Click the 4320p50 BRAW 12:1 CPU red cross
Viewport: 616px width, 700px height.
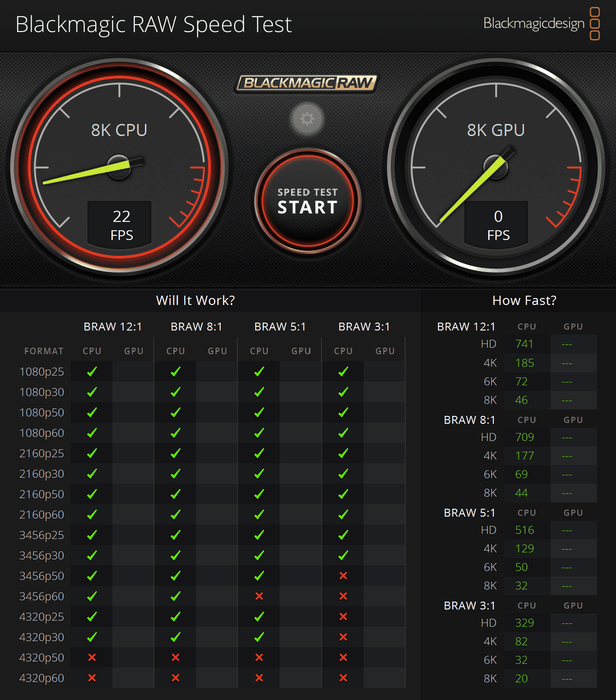(92, 657)
